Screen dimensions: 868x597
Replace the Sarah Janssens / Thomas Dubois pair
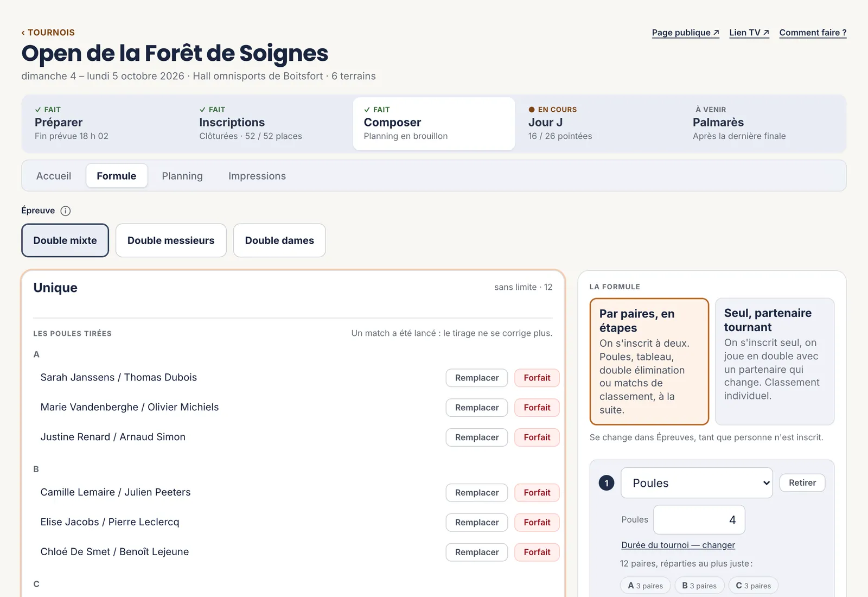pyautogui.click(x=477, y=378)
